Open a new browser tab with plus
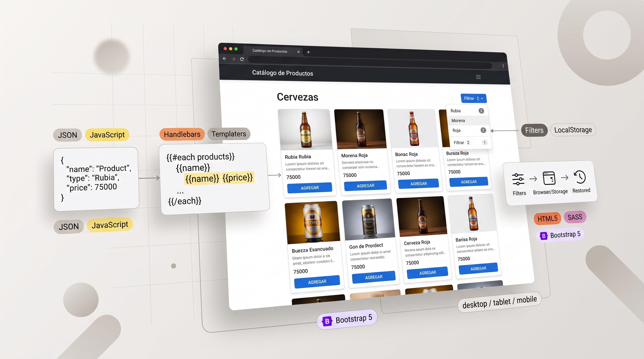 point(308,52)
